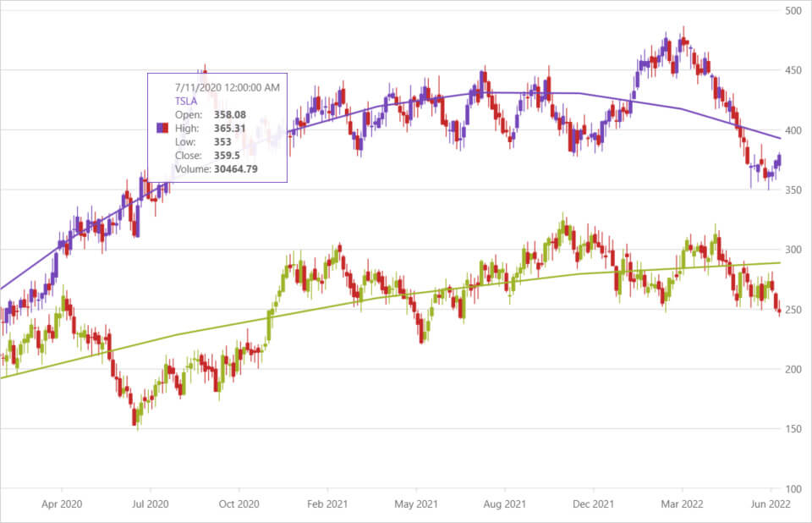Click the High value 365.31 in the tooltip
Viewport: 812px width, 523px height.
pyautogui.click(x=230, y=128)
